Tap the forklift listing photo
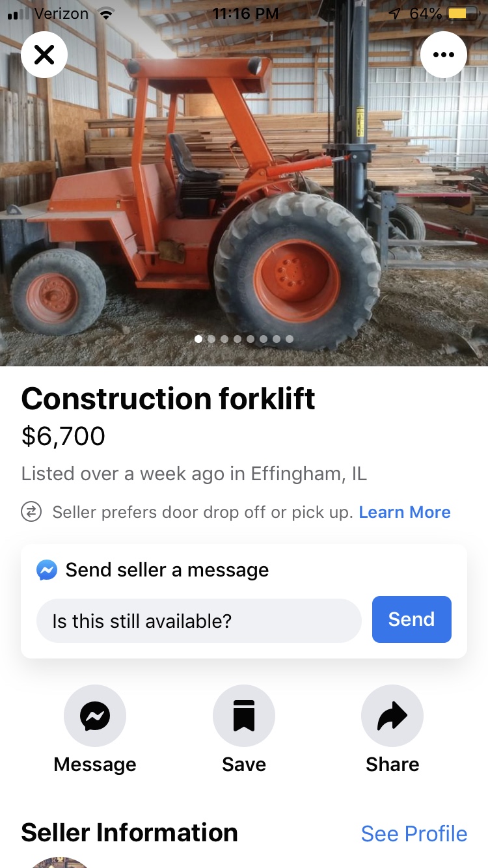This screenshot has width=488, height=868. pyautogui.click(x=244, y=195)
